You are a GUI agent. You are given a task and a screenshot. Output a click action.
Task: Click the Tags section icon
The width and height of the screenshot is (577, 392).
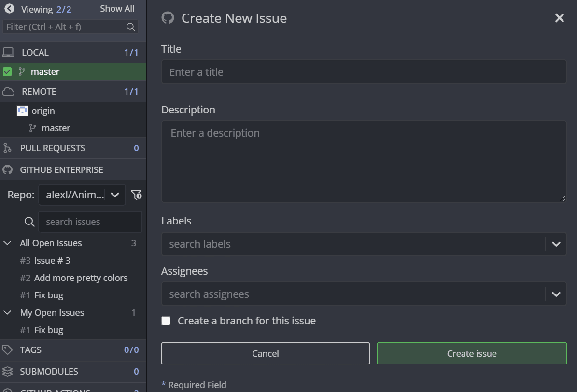7,350
